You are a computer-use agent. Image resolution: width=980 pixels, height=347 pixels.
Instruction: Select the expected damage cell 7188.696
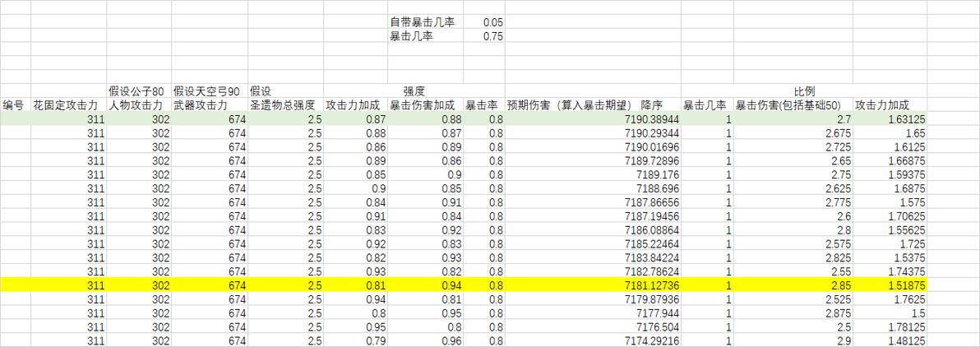(593, 188)
